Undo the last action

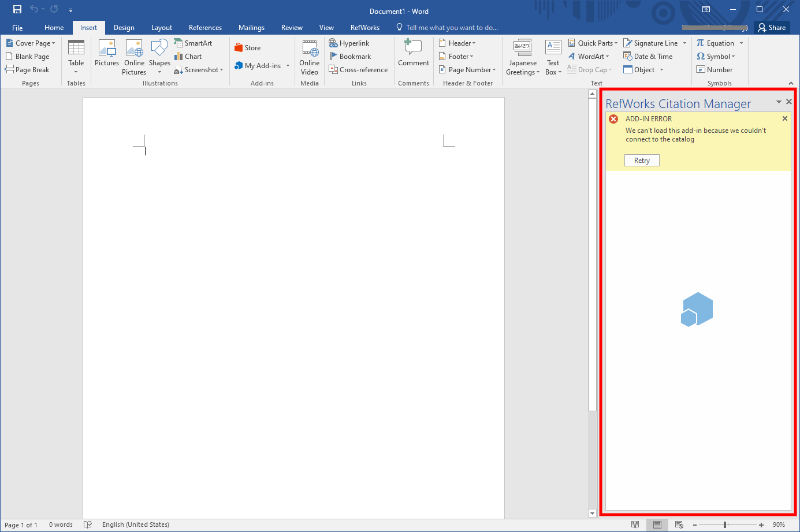click(x=34, y=9)
